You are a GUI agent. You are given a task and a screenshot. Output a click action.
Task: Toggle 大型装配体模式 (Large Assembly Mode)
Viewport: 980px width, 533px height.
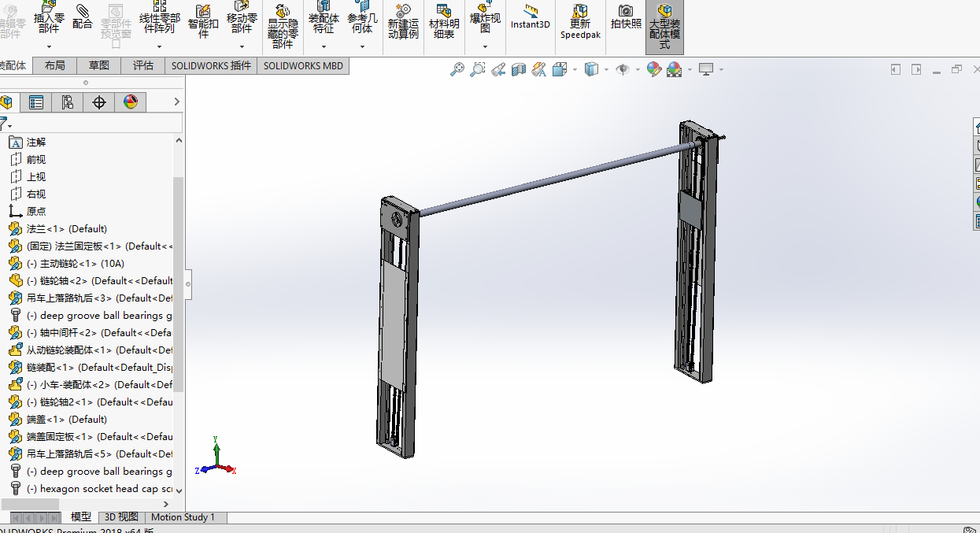[x=664, y=25]
